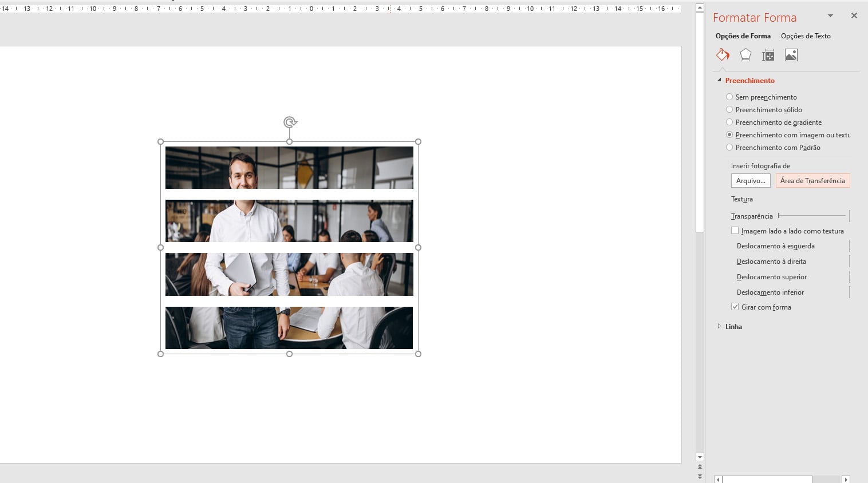Collapse the Preenchimento section
Image resolution: width=868 pixels, height=483 pixels.
point(719,80)
